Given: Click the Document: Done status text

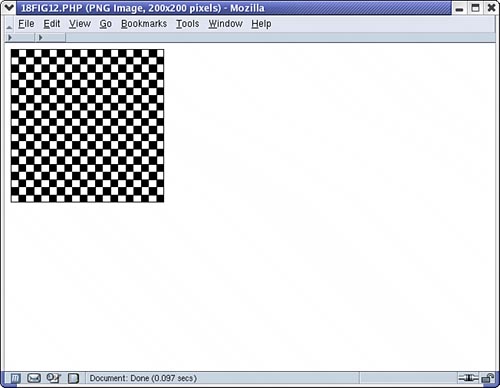Looking at the screenshot, I should (143, 378).
